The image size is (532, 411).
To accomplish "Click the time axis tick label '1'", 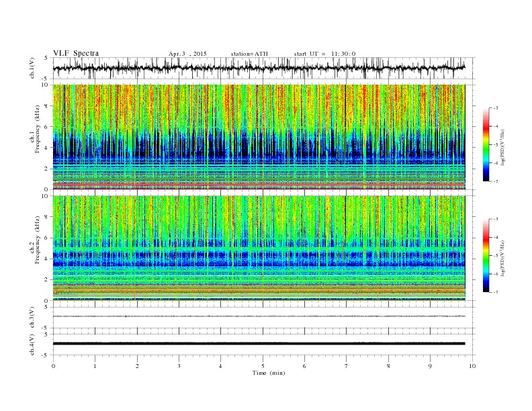I will click(95, 366).
